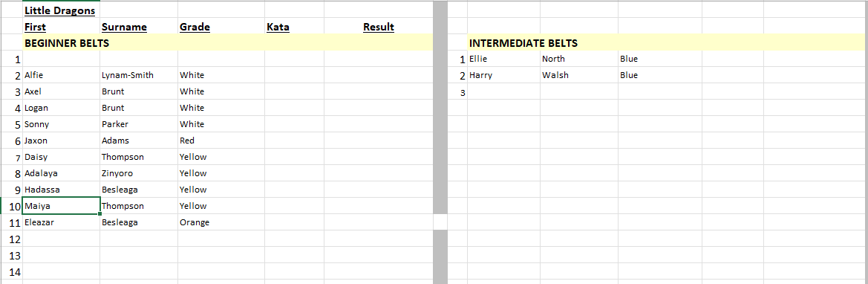This screenshot has width=868, height=284.
Task: Click the cell containing Alfie
Action: coord(61,75)
